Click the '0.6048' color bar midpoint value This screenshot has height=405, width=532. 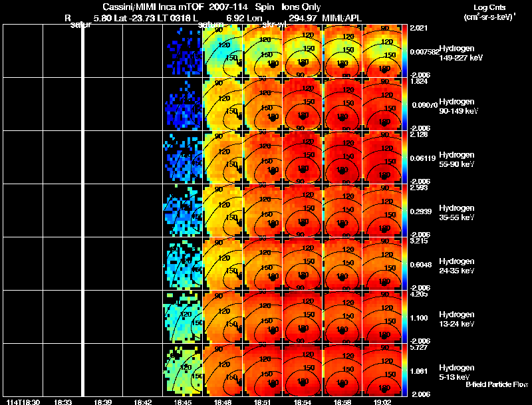click(x=422, y=265)
